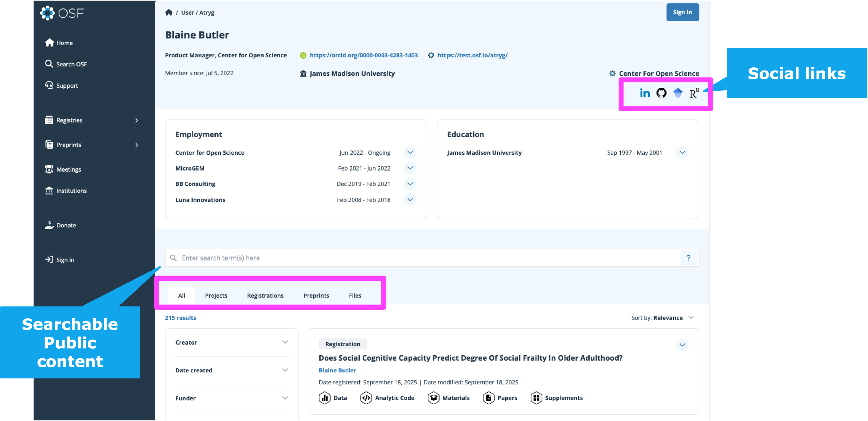
Task: Open the ResearchGate social icon
Action: (694, 93)
